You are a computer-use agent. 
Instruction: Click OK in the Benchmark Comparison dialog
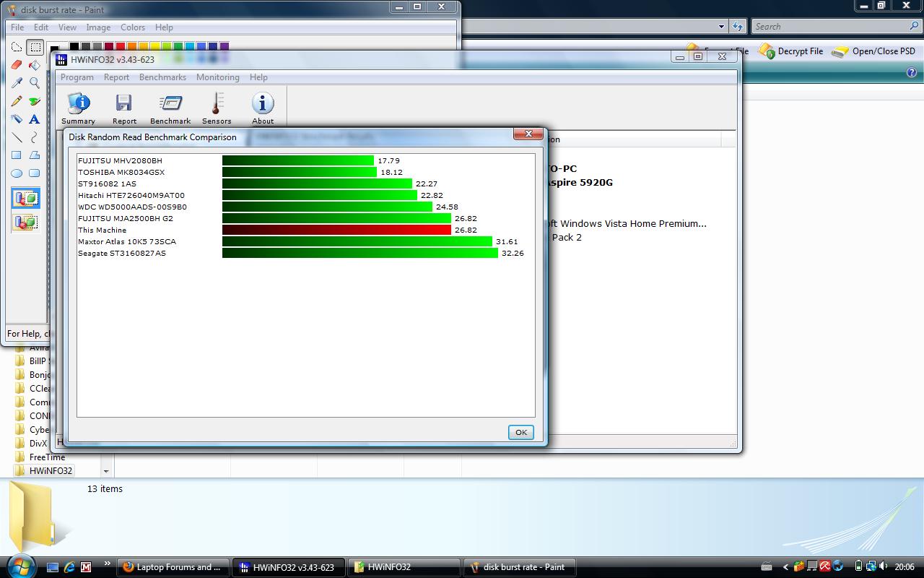(521, 432)
